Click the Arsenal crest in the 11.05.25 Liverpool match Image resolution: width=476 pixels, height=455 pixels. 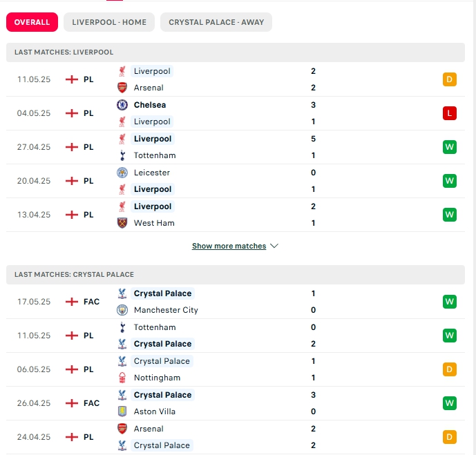tap(122, 88)
